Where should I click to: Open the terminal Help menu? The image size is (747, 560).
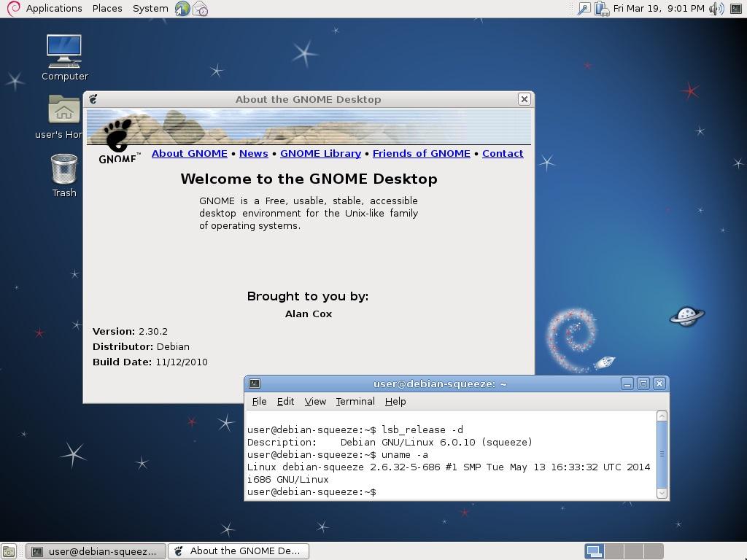[x=395, y=402]
